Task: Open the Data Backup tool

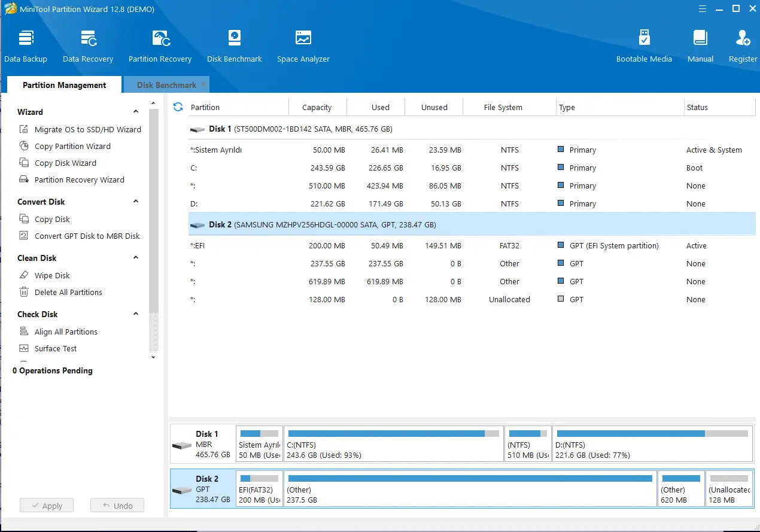Action: 26,46
